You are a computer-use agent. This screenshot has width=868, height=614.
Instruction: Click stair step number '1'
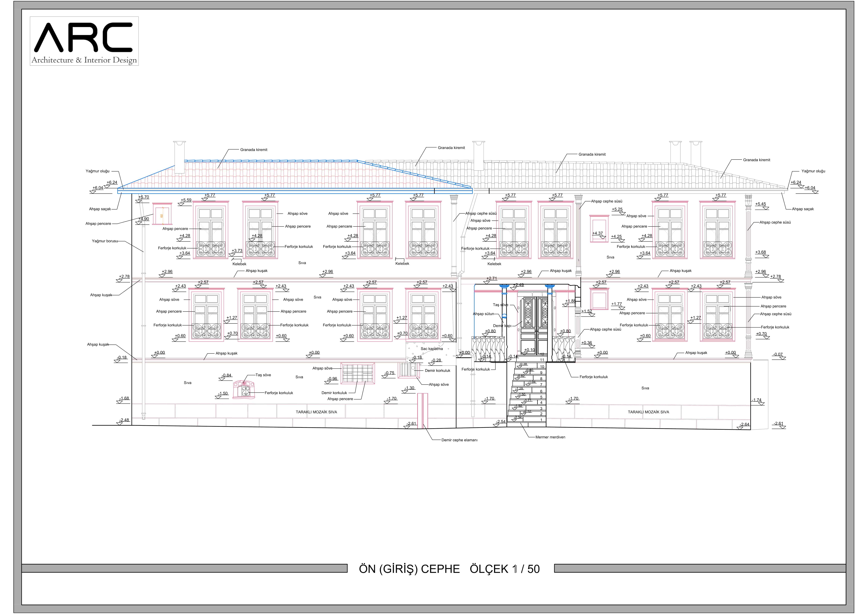pyautogui.click(x=541, y=420)
